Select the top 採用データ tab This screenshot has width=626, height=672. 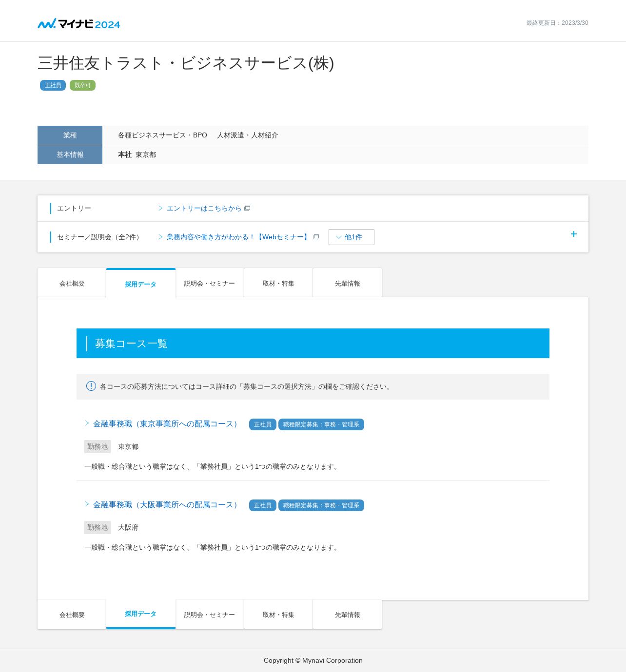click(x=140, y=283)
